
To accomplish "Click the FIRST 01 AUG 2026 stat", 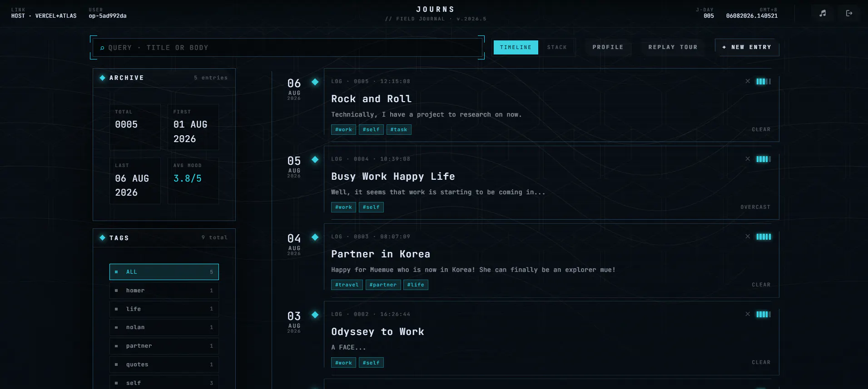I will pyautogui.click(x=193, y=127).
